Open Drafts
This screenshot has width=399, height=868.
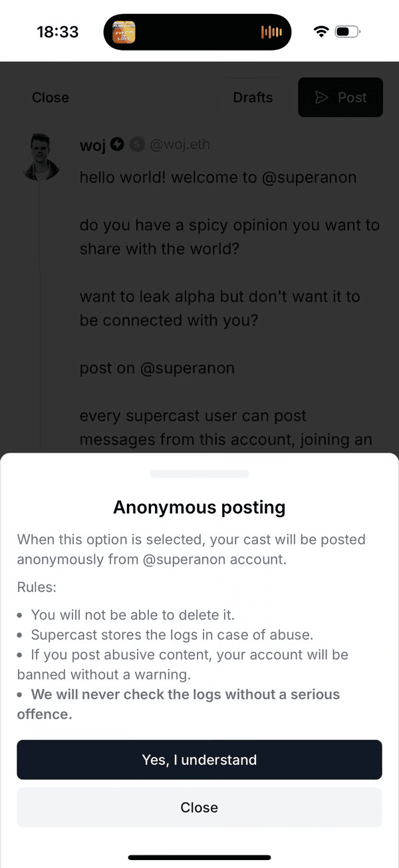(253, 97)
